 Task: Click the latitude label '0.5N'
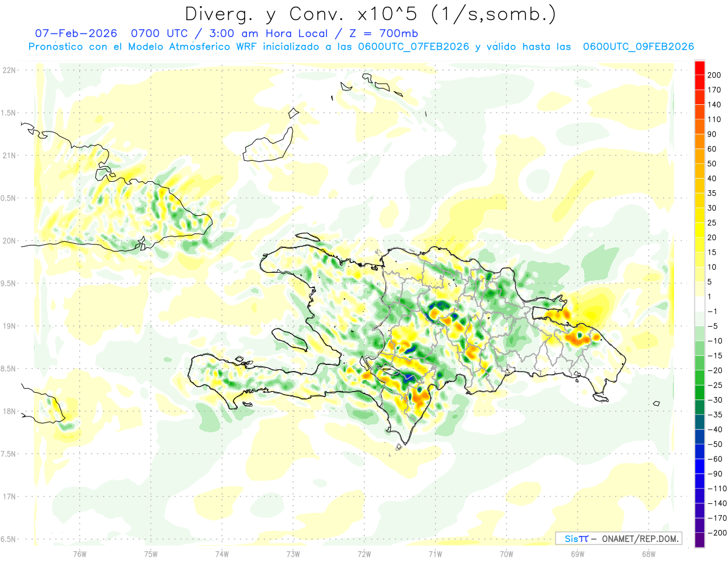[8, 198]
